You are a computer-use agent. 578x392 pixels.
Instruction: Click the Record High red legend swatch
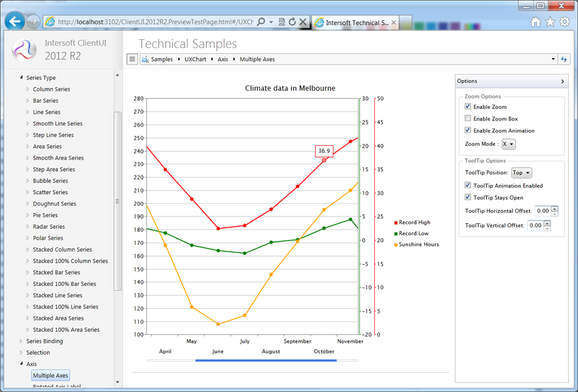click(x=396, y=222)
